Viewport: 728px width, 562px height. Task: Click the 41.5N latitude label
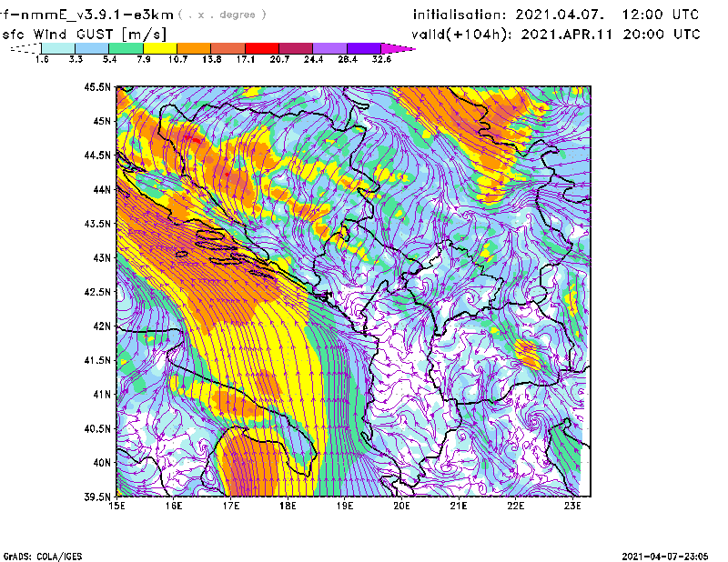coord(98,360)
